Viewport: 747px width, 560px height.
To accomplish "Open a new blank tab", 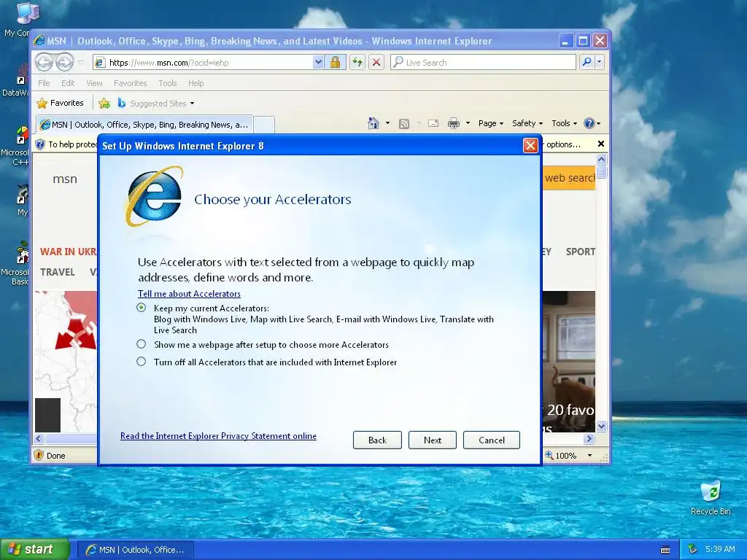I will (x=264, y=125).
